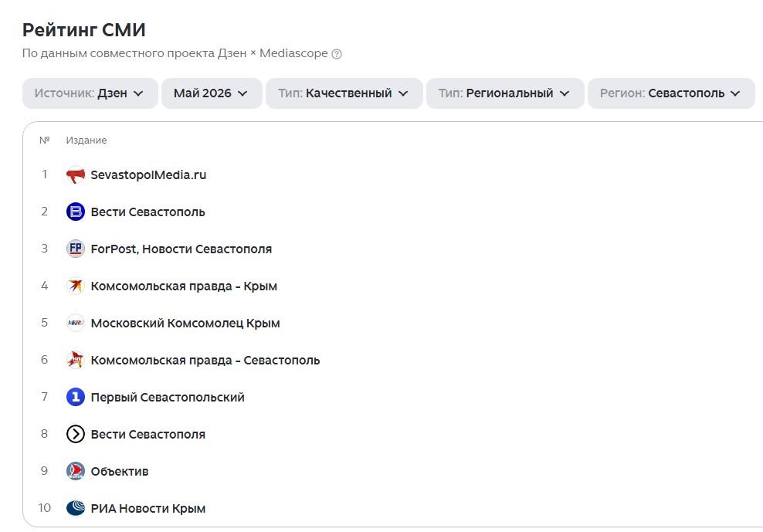Click the Комсомольская правда – Севастополь logo
Screen dimensions: 763x532
point(76,360)
